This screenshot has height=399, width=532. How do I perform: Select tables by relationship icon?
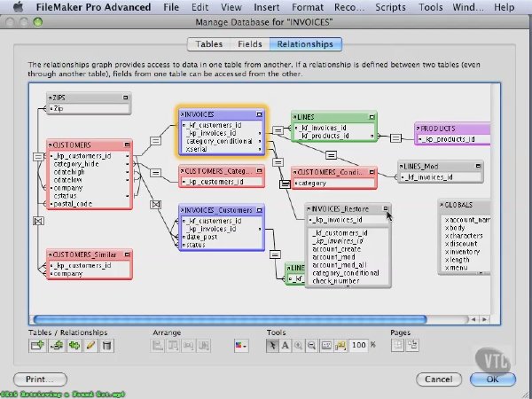point(340,346)
